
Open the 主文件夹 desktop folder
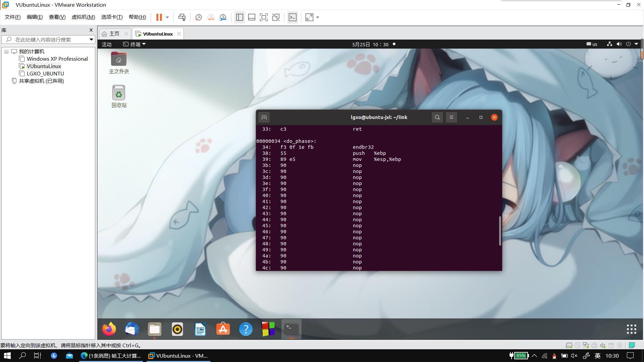[x=119, y=63]
